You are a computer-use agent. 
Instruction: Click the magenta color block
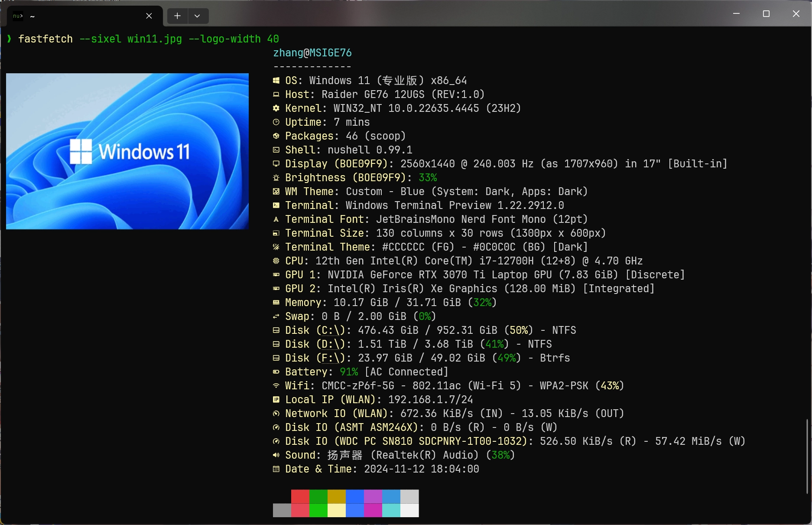(x=373, y=510)
